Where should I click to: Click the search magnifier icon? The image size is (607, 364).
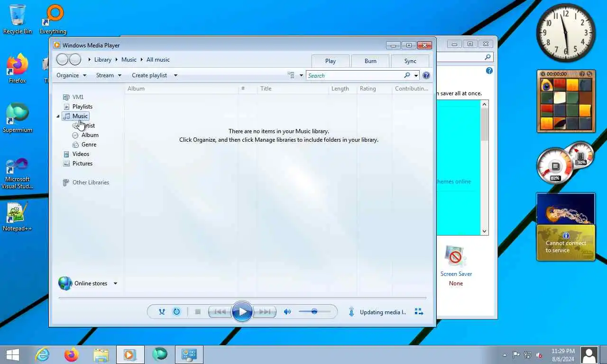[x=407, y=75]
